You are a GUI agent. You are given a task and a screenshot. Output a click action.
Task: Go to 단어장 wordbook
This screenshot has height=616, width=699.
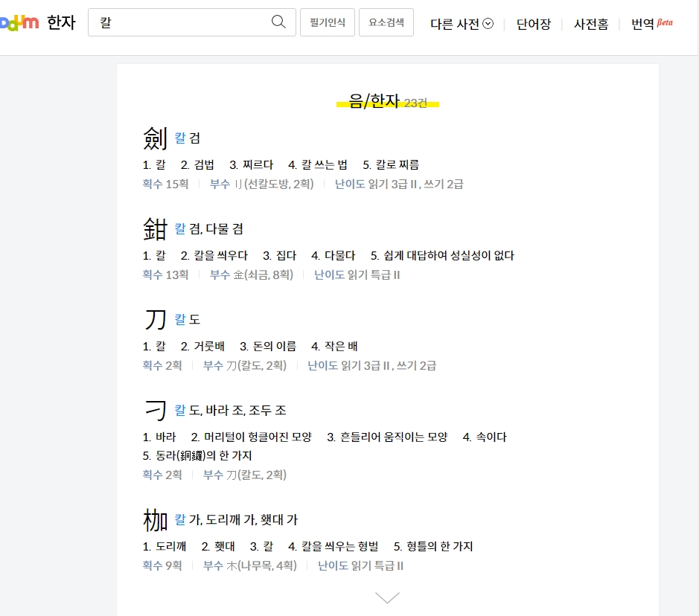[534, 24]
